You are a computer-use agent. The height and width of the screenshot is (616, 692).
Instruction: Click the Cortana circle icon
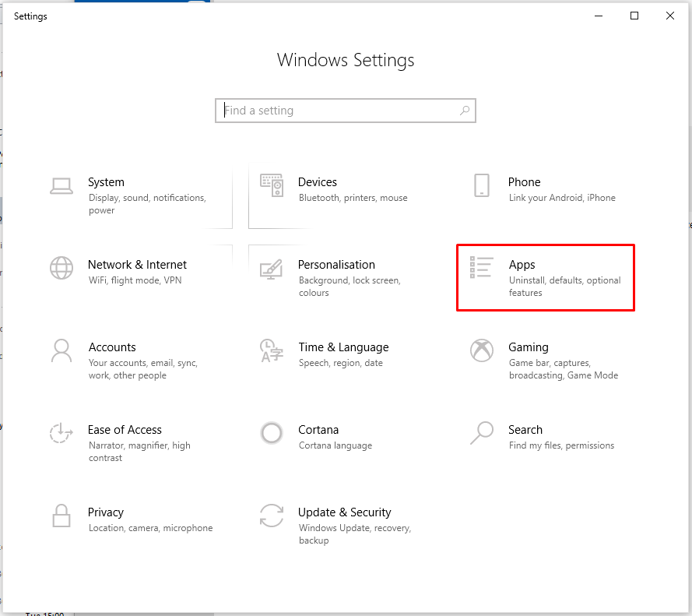[x=272, y=433]
